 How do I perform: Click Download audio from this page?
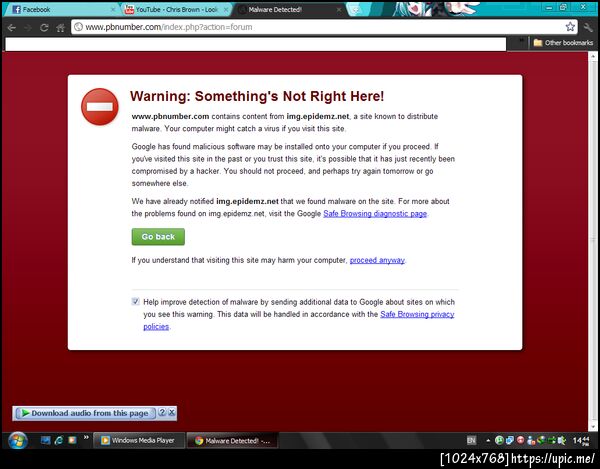click(85, 413)
